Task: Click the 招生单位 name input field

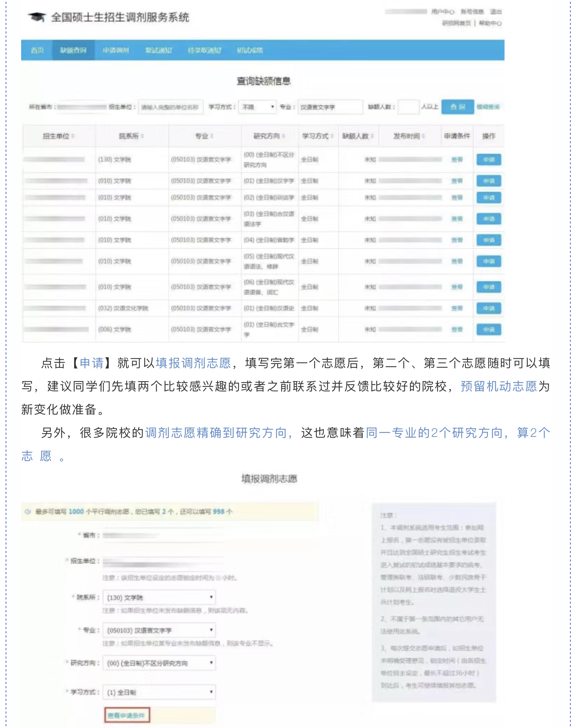Action: 171,107
